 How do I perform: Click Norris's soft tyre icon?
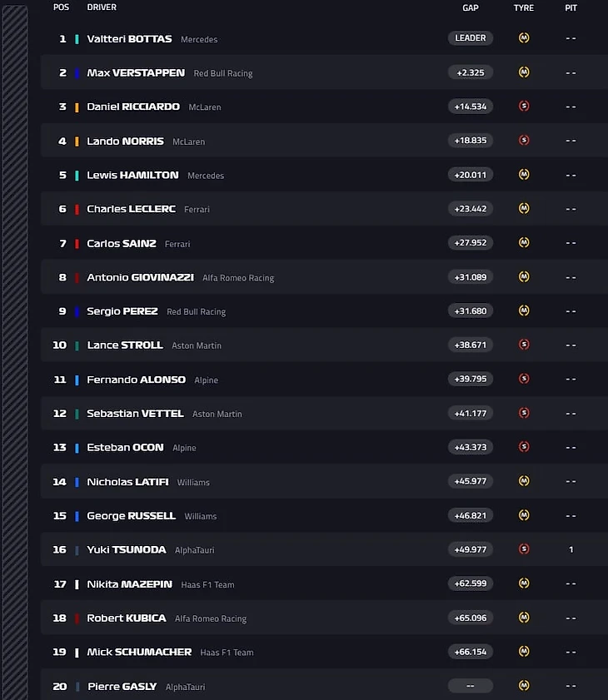pos(524,141)
